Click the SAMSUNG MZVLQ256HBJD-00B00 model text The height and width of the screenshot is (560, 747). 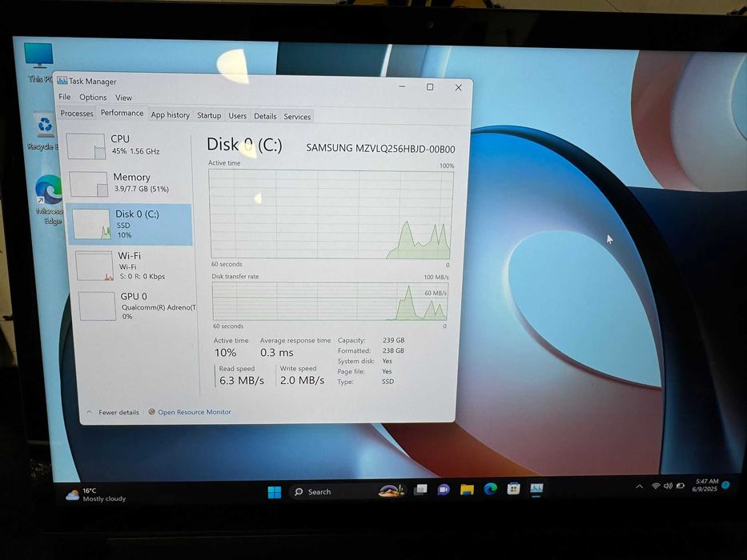(x=380, y=149)
